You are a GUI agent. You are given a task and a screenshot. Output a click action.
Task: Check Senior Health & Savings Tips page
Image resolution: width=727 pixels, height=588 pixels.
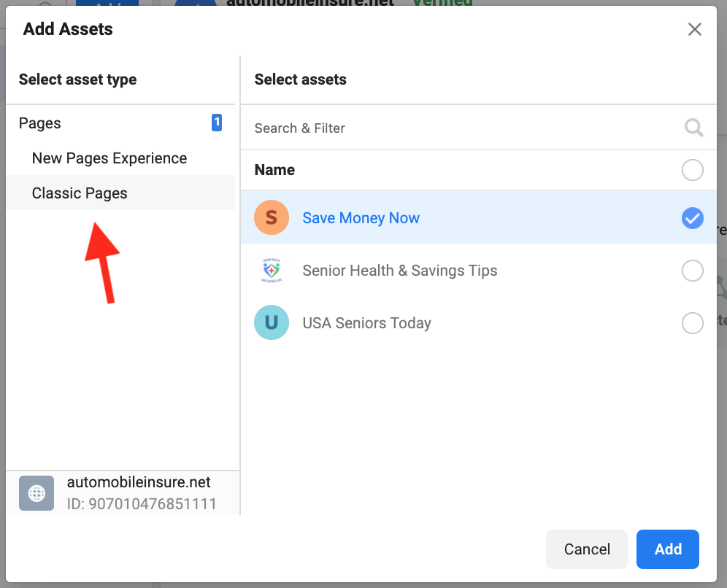[692, 271]
